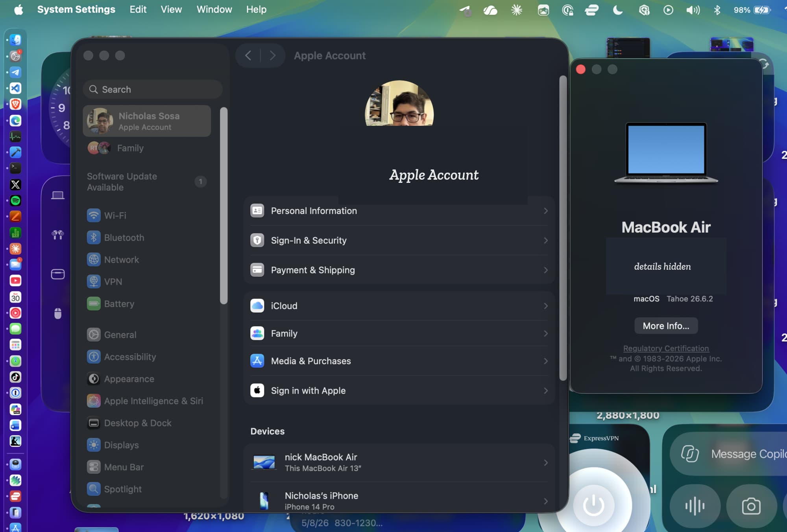Image resolution: width=787 pixels, height=532 pixels.
Task: Open the Edit menu
Action: pos(138,9)
